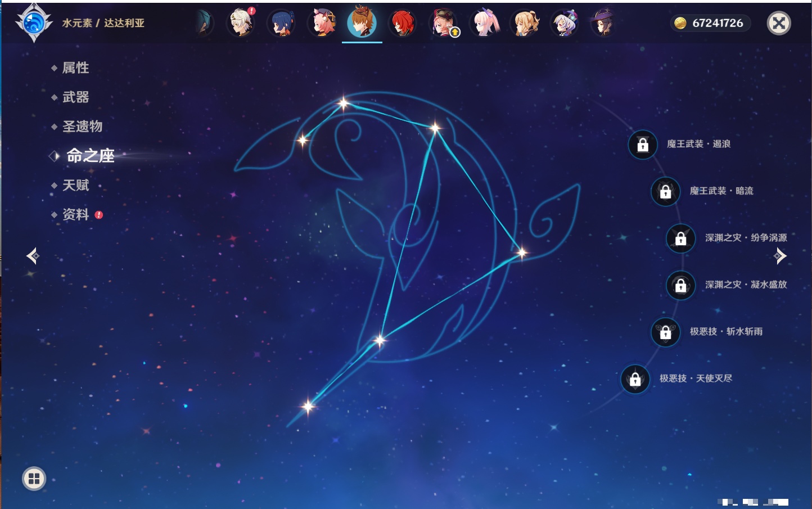812x509 pixels.
Task: Click the lock icon for 魔王武装·暗流
Action: click(666, 191)
